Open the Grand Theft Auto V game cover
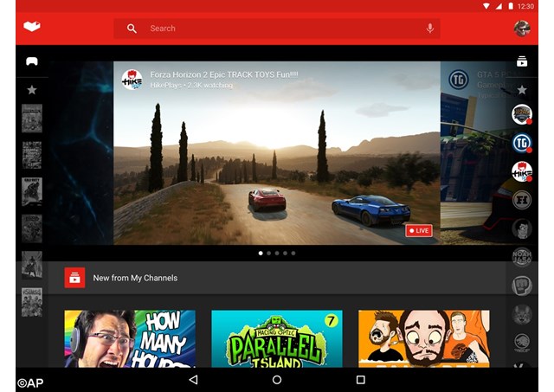This screenshot has height=392, width=554. (x=32, y=155)
